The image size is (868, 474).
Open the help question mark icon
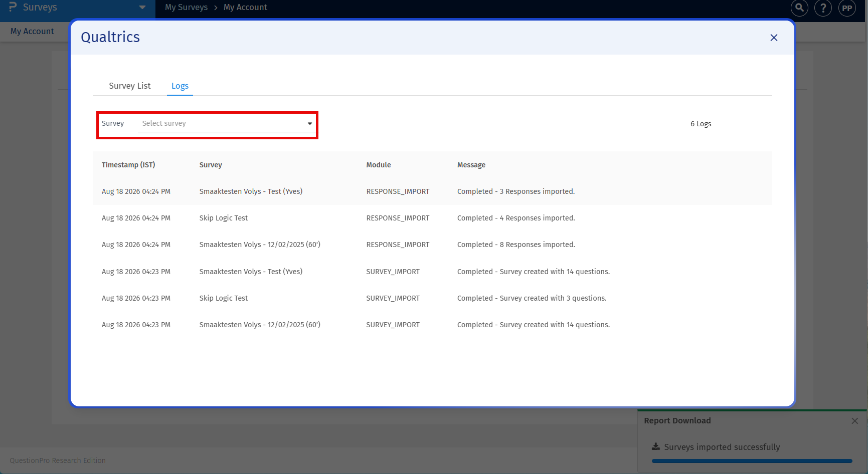(823, 8)
